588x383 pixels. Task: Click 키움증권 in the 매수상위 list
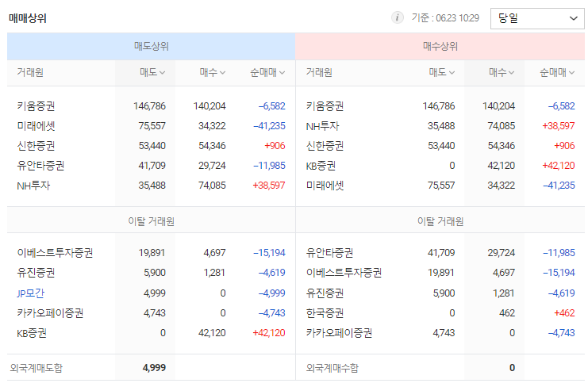[x=325, y=106]
